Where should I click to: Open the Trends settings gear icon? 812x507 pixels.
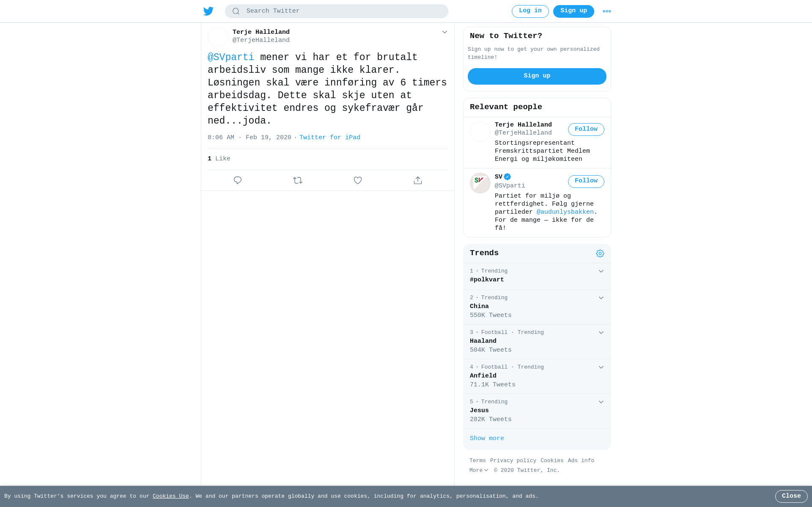pyautogui.click(x=600, y=253)
